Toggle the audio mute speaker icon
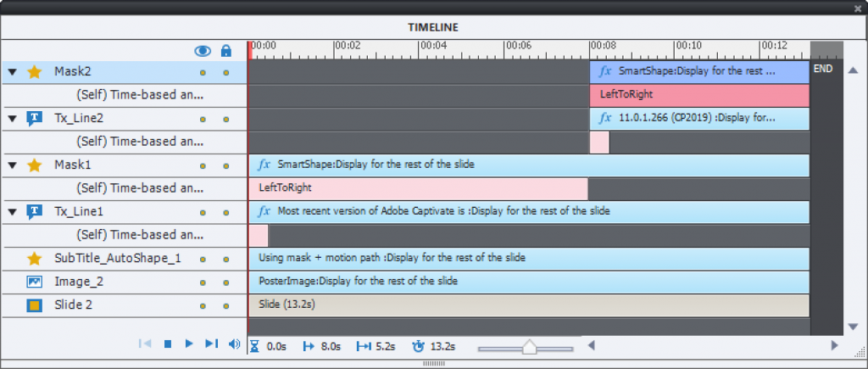The height and width of the screenshot is (369, 868). point(235,344)
